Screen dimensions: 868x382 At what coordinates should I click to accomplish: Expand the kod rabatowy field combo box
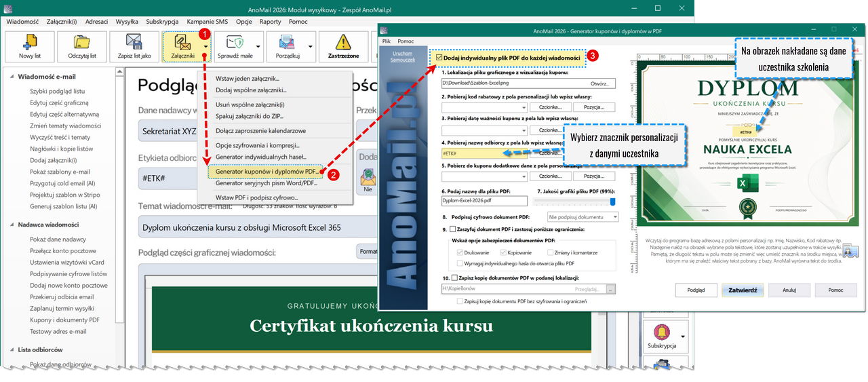pos(524,107)
